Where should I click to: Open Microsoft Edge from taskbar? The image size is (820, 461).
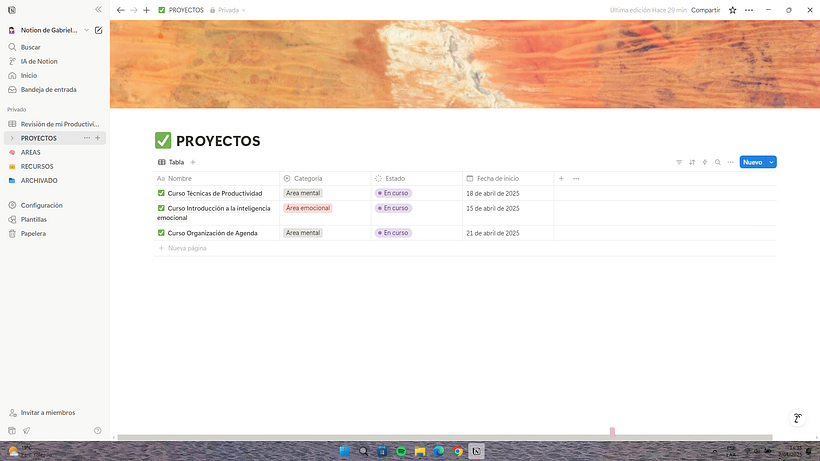click(x=439, y=451)
